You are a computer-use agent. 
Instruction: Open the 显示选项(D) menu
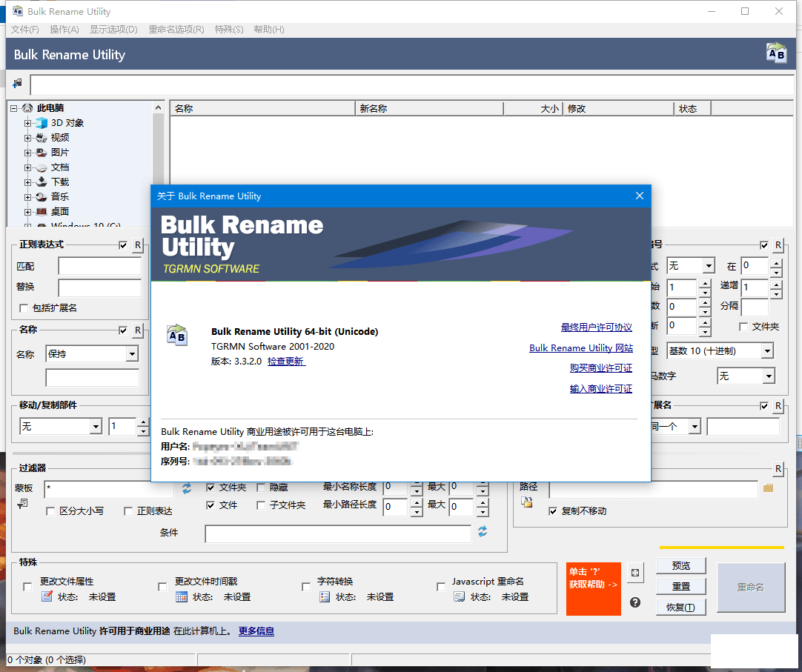click(x=113, y=29)
